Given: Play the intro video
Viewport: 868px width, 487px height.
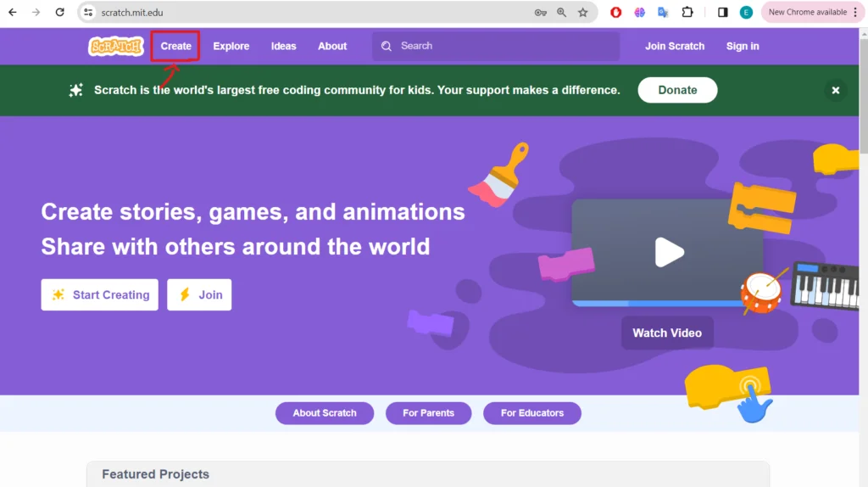Looking at the screenshot, I should (x=669, y=252).
